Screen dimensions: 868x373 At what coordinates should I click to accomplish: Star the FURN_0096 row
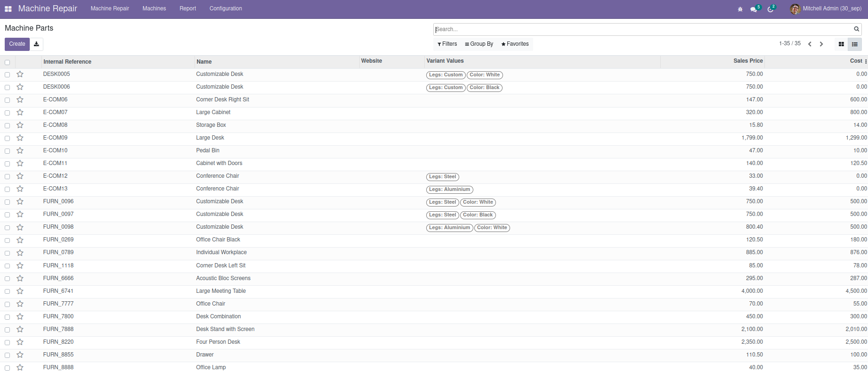[20, 201]
